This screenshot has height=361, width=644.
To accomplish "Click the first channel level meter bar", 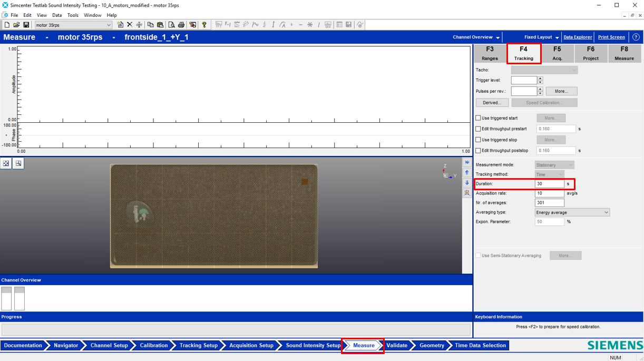I will coord(6,298).
